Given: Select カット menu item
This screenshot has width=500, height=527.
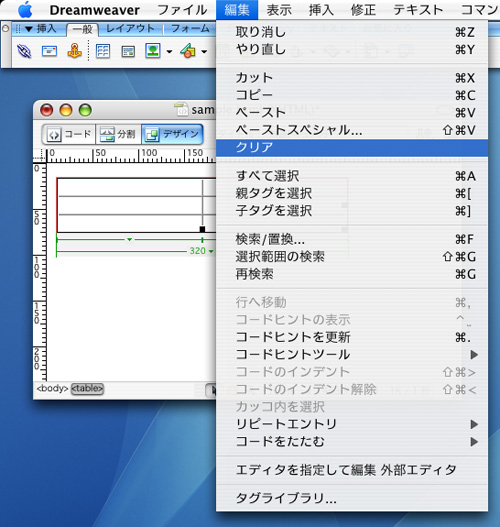Looking at the screenshot, I should 352,78.
